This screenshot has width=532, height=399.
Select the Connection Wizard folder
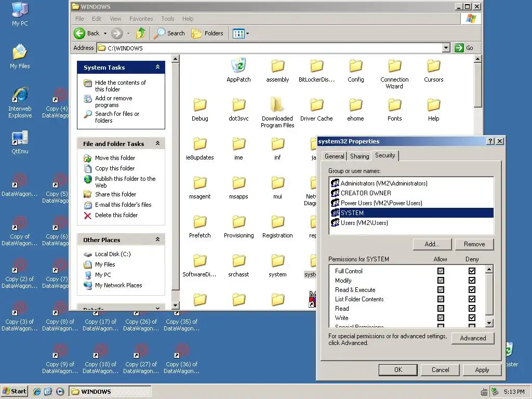coord(394,74)
